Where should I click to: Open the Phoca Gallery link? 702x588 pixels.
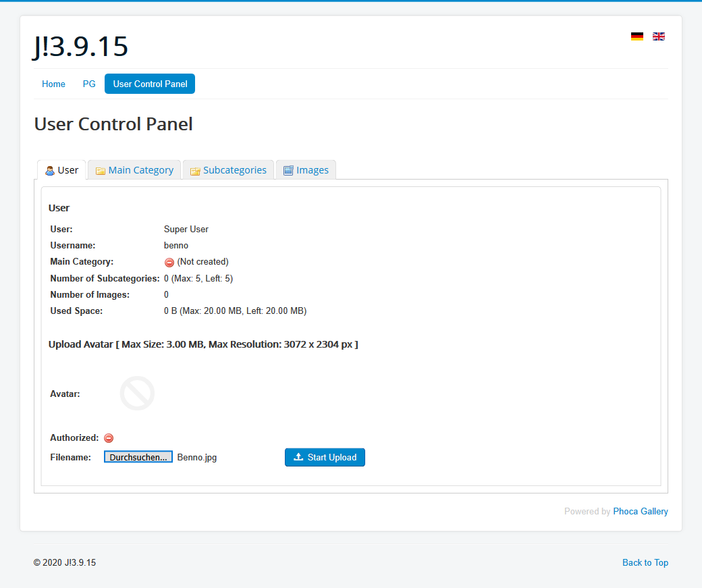tap(640, 511)
